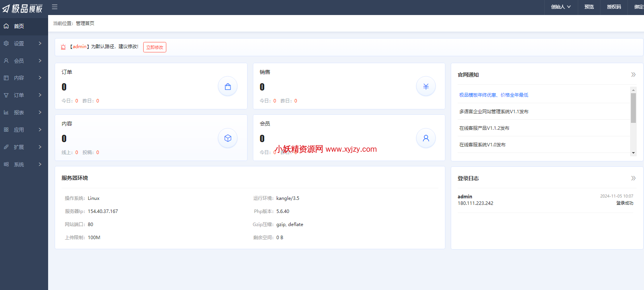Screen dimensions: 644x290
Task: Toggle the sidebar hamburger menu icon
Action: pos(55,7)
